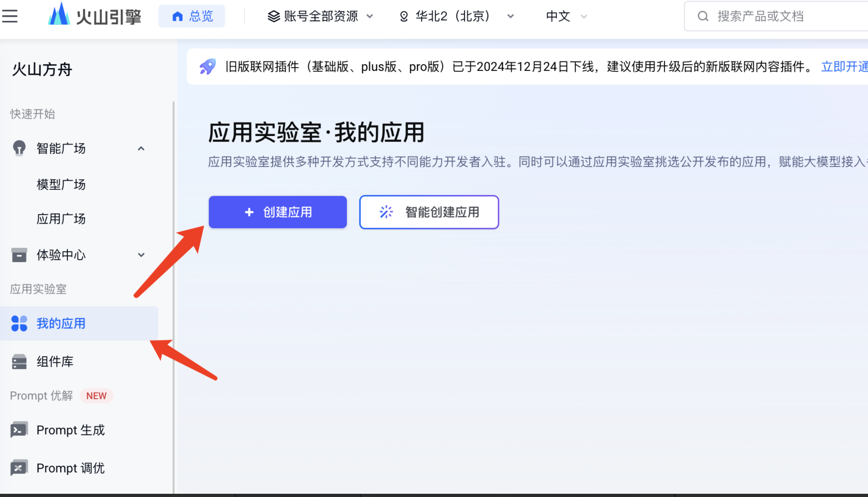The image size is (868, 497).
Task: Click the Prompt 生成 terminal icon
Action: 19,430
